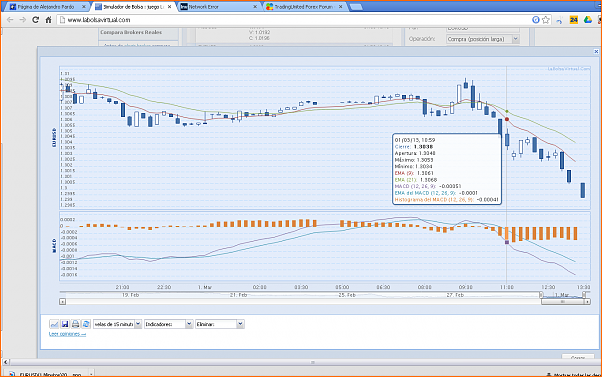Click the partially visible 'Cerrar' button
This screenshot has width=602, height=377.
coord(578,357)
